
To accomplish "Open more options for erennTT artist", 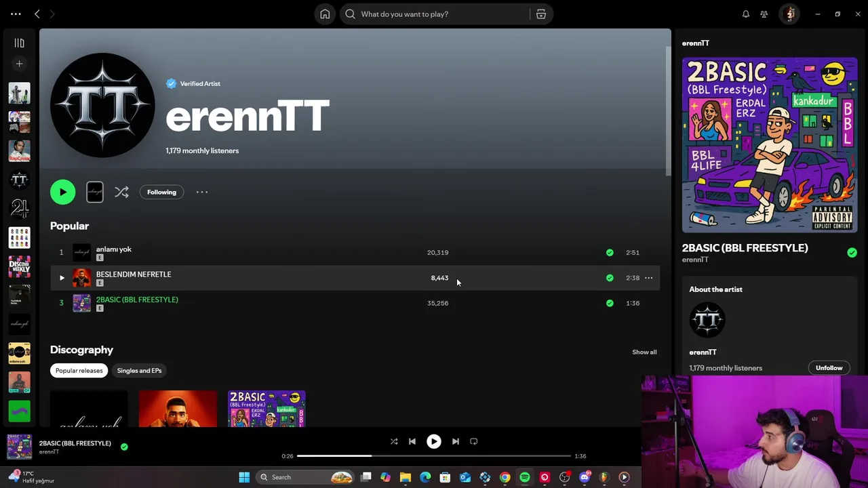I will tap(202, 192).
